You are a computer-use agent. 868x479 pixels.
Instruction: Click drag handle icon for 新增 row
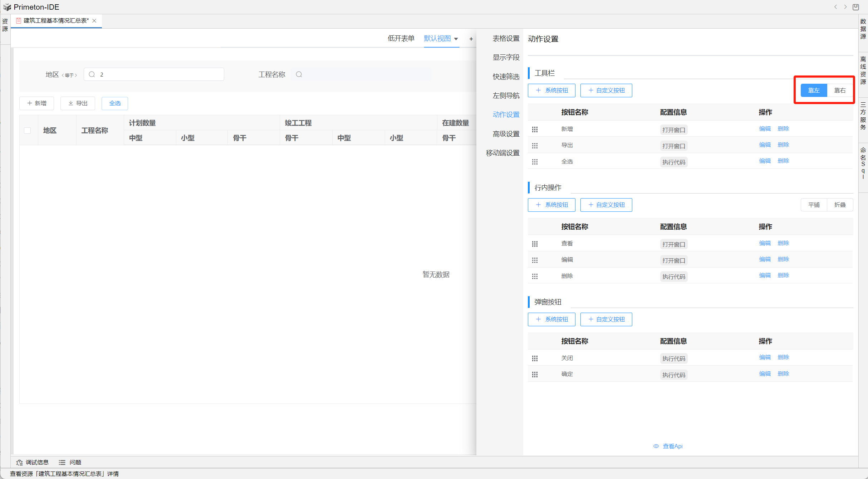535,129
